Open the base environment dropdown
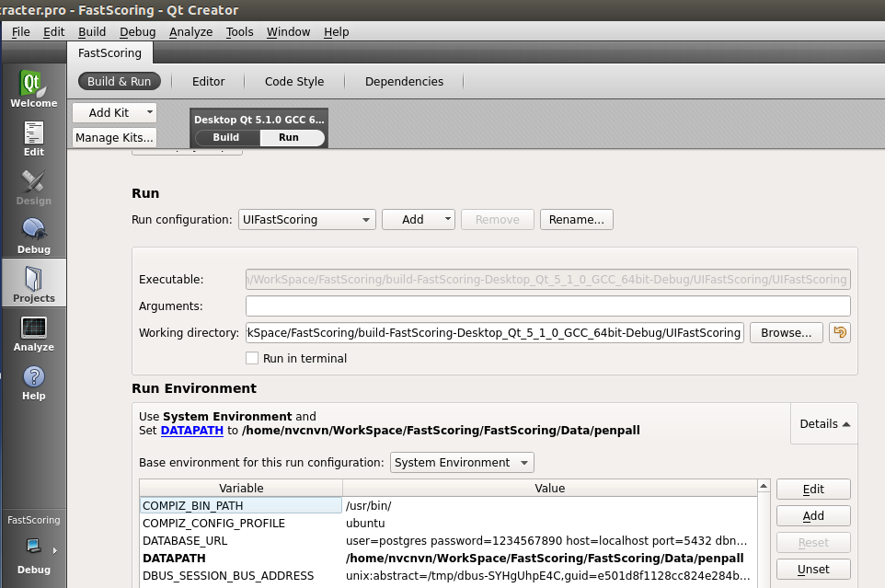The height and width of the screenshot is (588, 885). click(x=462, y=463)
